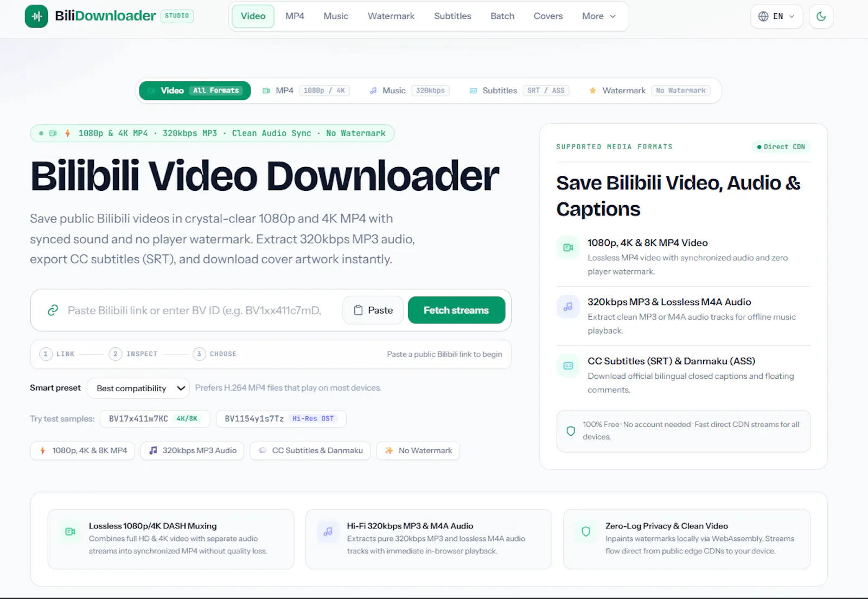Click the video camera icon beside 1080p, 4K & 8K MP4 Video
This screenshot has width=868, height=599.
point(568,248)
